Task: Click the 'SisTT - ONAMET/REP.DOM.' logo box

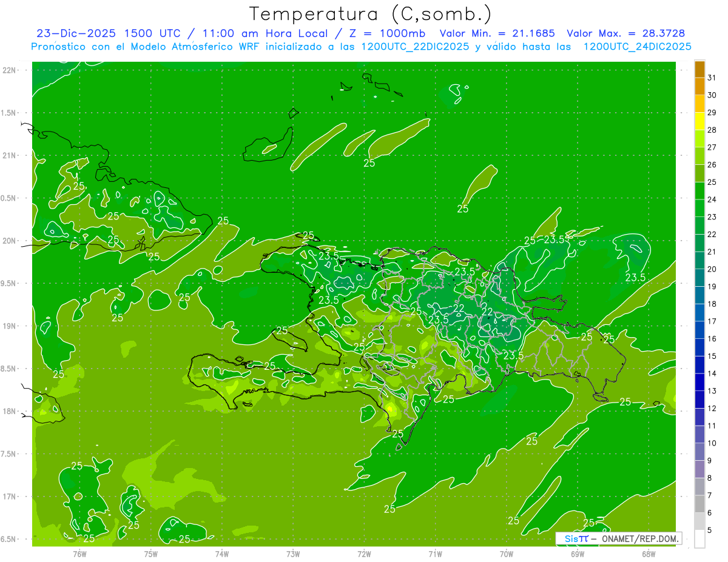Action: tap(618, 538)
